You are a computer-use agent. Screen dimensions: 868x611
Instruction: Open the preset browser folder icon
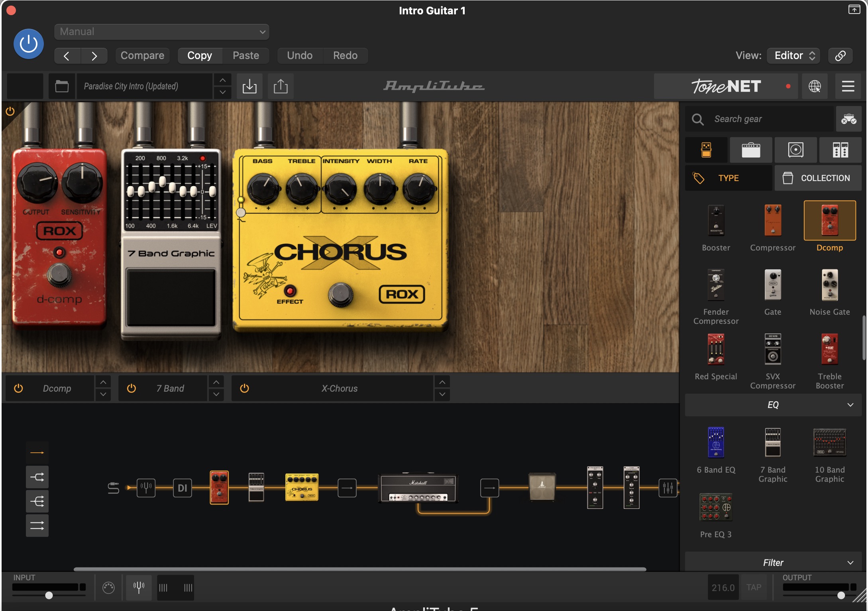click(62, 86)
